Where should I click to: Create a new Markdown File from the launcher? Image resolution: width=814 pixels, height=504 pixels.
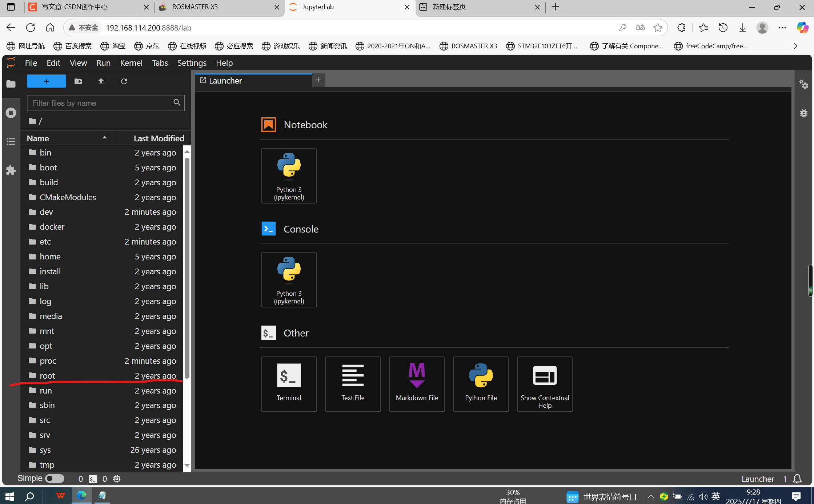click(x=417, y=384)
